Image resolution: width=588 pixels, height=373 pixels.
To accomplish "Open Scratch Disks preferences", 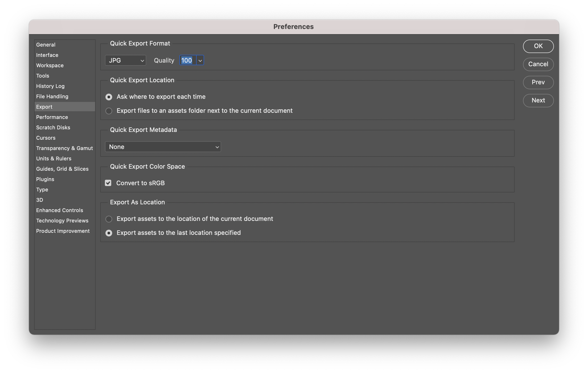I will (53, 128).
